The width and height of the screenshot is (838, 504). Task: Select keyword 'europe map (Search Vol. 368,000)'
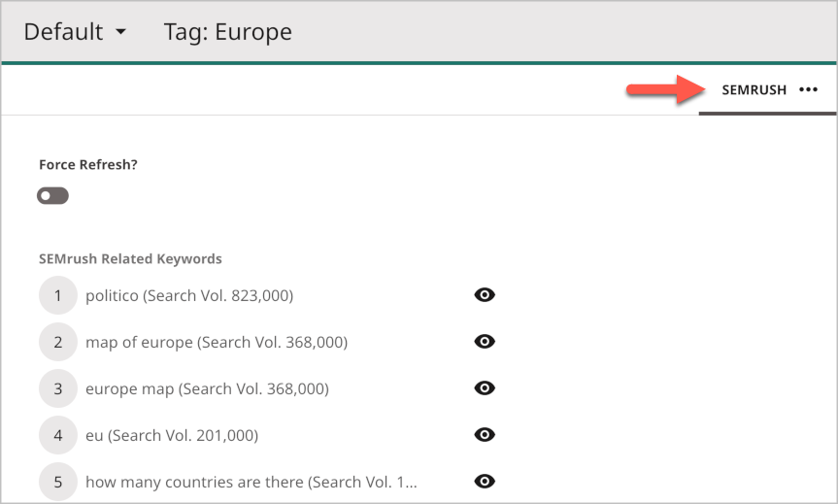pos(207,388)
